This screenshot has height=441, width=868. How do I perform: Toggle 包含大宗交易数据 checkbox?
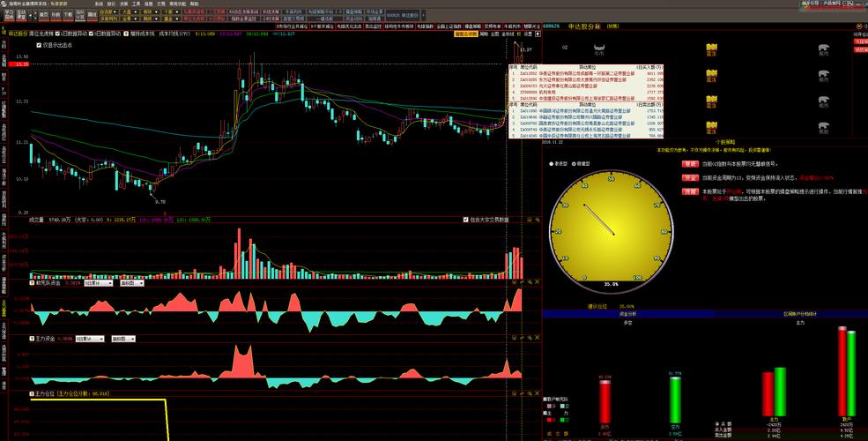click(466, 220)
